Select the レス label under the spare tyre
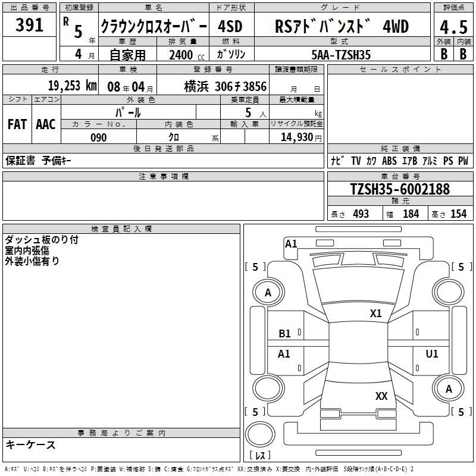 pos(260,455)
